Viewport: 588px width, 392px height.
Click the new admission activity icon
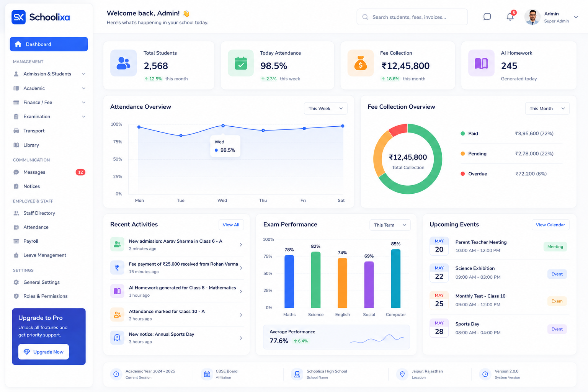click(117, 244)
